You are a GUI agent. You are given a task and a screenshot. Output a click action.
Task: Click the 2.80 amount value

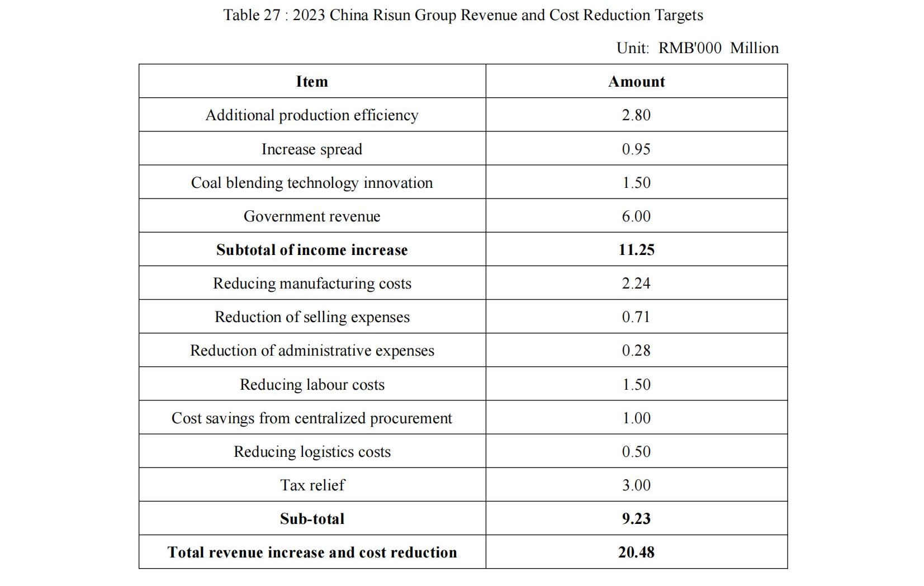click(636, 115)
